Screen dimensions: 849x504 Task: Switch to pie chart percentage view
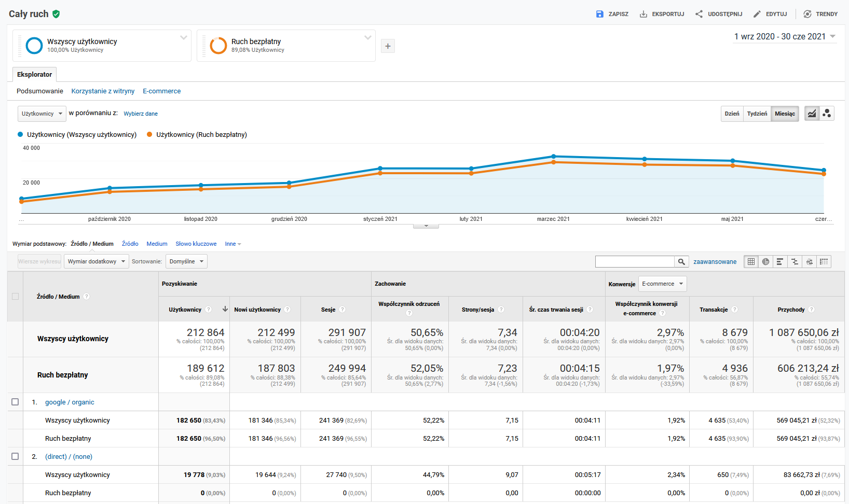[x=765, y=262]
